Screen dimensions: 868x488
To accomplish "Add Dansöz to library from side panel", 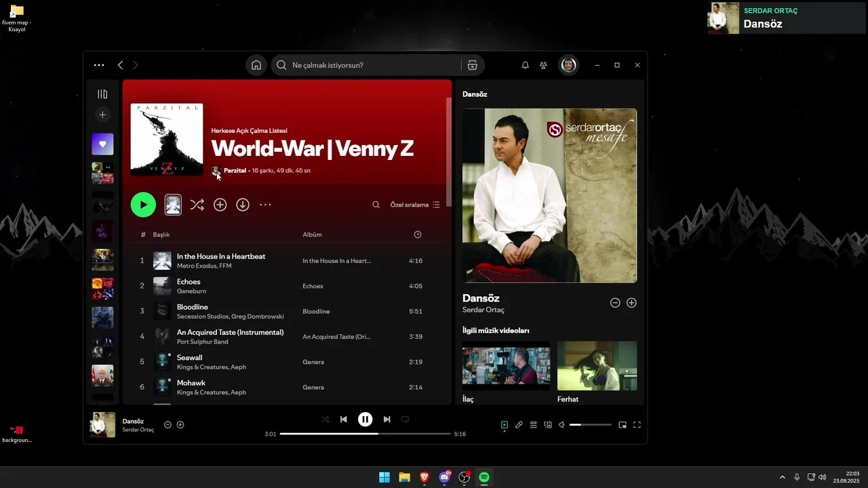I will point(631,303).
